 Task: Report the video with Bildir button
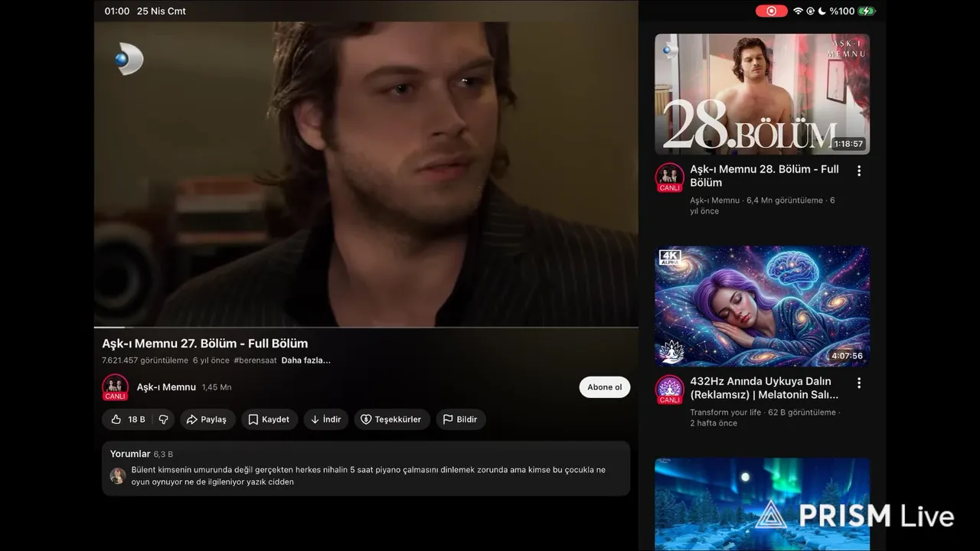[x=460, y=419]
